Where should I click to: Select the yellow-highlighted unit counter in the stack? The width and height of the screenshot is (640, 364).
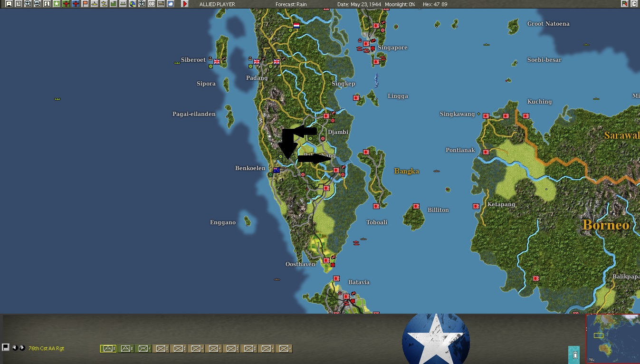(108, 349)
